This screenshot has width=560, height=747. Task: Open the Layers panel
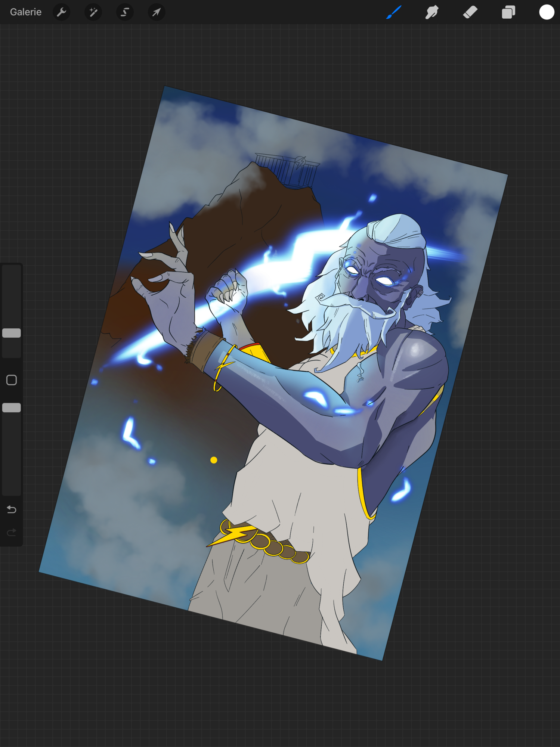click(x=508, y=12)
